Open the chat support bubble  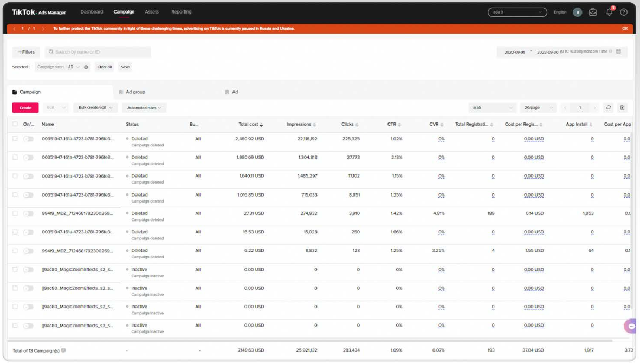click(631, 326)
